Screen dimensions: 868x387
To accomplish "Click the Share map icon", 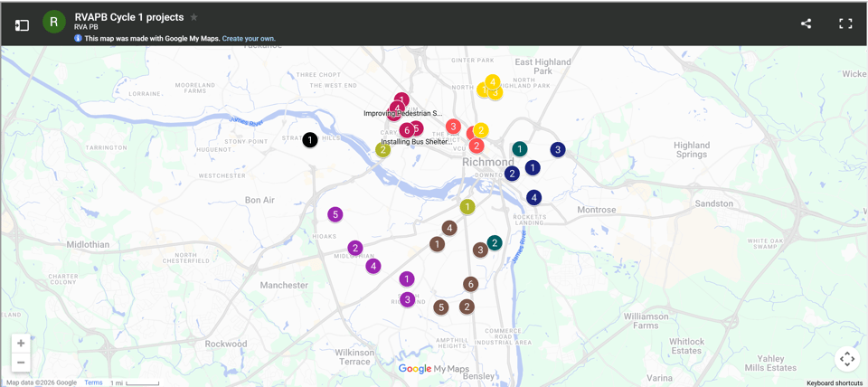I will [806, 24].
